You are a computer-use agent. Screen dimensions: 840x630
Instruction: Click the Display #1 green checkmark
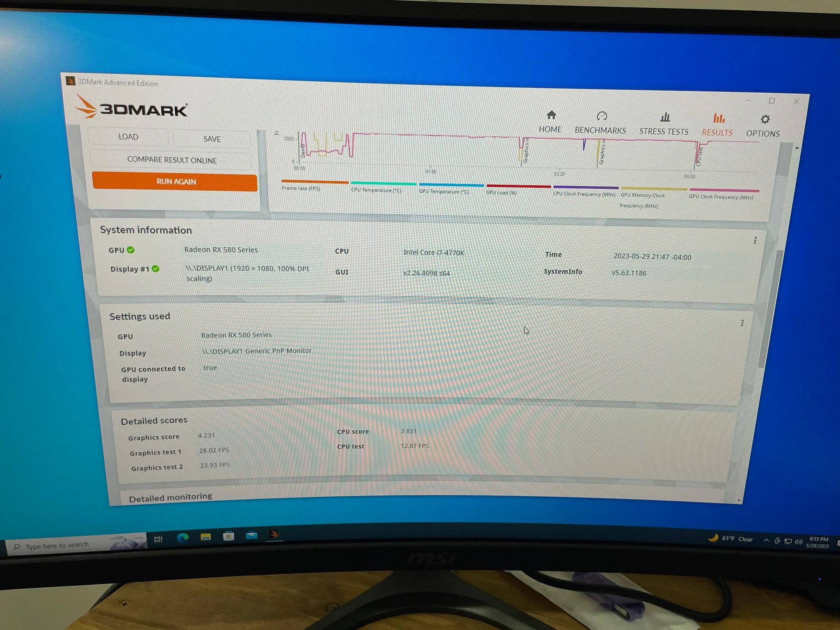155,269
